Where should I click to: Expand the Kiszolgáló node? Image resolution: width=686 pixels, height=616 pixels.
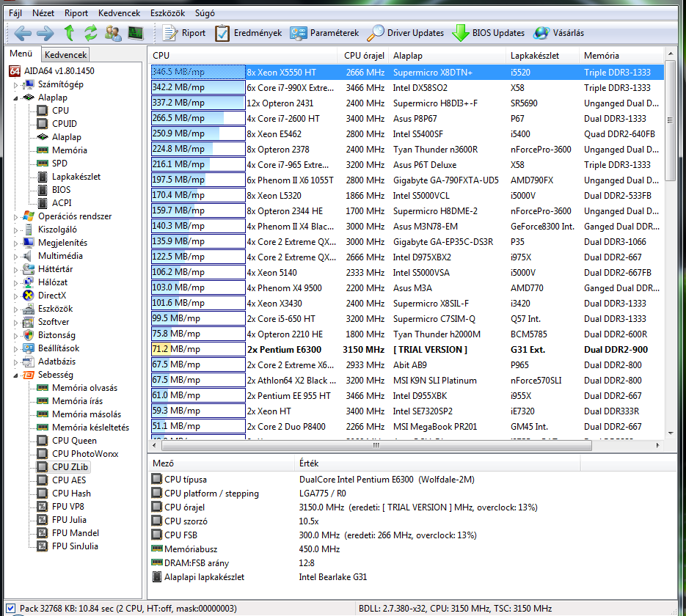coord(15,230)
